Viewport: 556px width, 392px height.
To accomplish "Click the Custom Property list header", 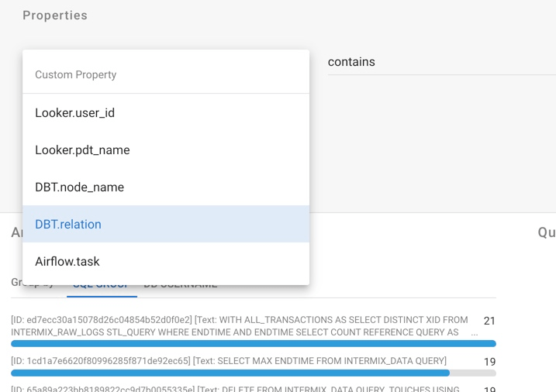I will click(x=76, y=75).
